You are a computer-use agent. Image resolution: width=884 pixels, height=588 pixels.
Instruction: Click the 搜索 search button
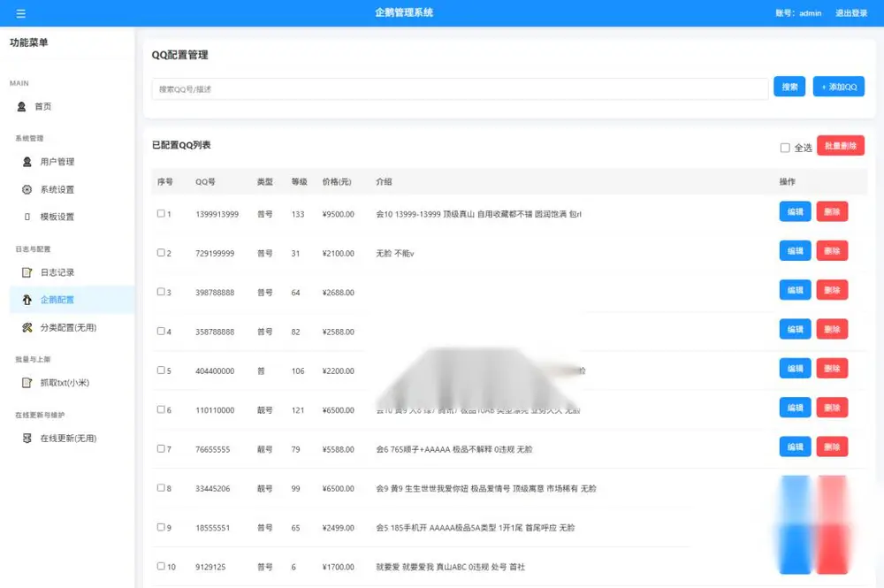[x=789, y=87]
